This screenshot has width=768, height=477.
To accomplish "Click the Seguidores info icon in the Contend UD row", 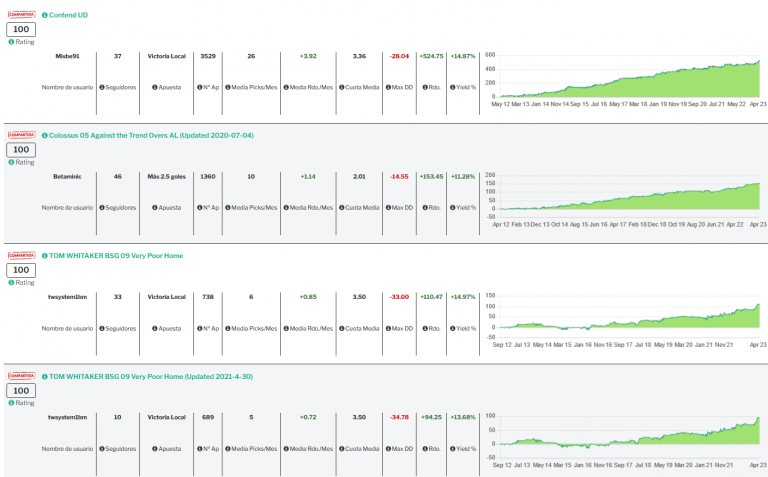I will [x=101, y=87].
